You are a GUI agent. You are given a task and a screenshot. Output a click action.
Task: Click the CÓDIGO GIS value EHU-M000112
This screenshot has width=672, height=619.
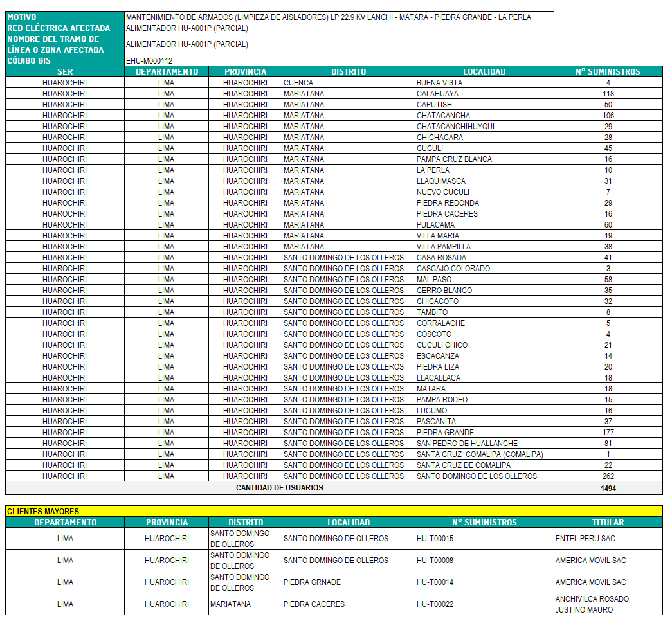(x=149, y=60)
